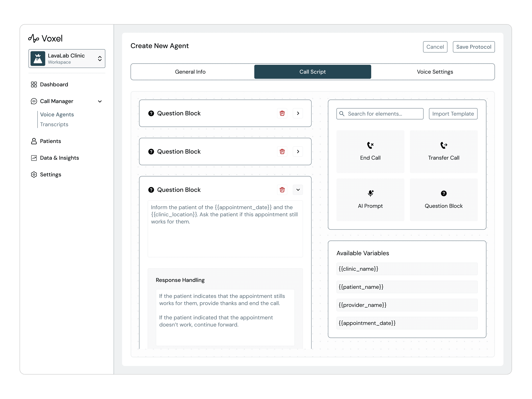Click second Question Block's question mark icon
Image resolution: width=532 pixels, height=399 pixels.
click(151, 152)
